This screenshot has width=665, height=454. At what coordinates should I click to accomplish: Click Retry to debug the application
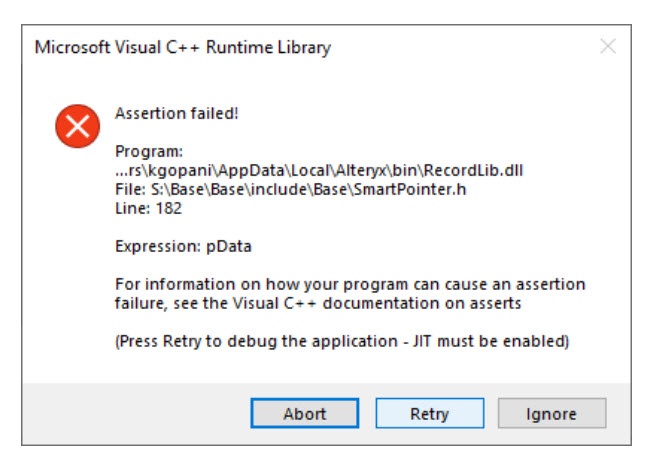(x=429, y=413)
